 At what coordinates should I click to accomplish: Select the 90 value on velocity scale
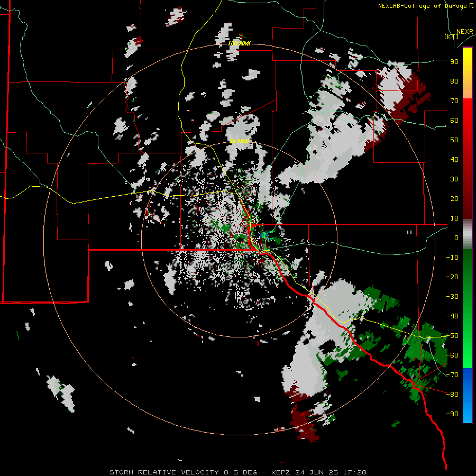click(454, 62)
